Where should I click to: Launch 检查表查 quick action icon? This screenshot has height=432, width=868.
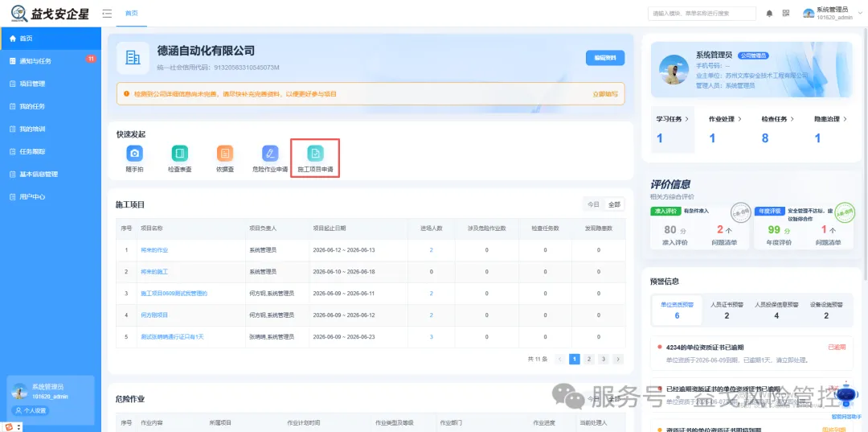coord(180,153)
